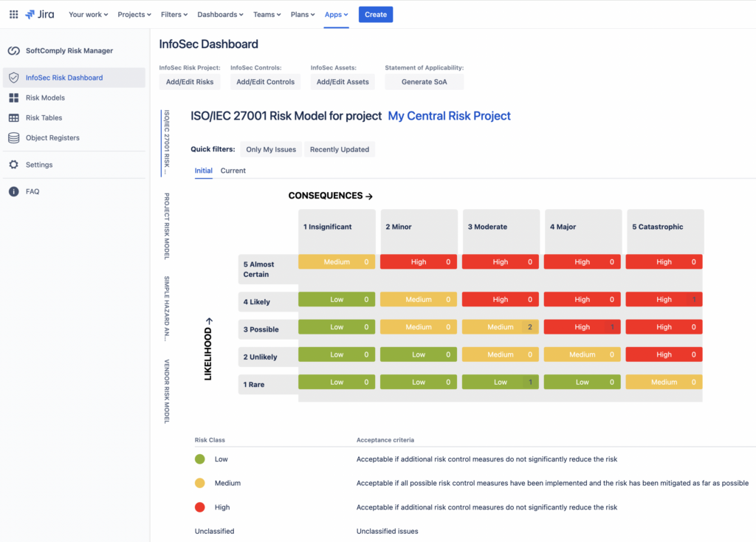This screenshot has width=756, height=542.
Task: Click the SoftComply Risk Manager logo
Action: pyautogui.click(x=15, y=51)
